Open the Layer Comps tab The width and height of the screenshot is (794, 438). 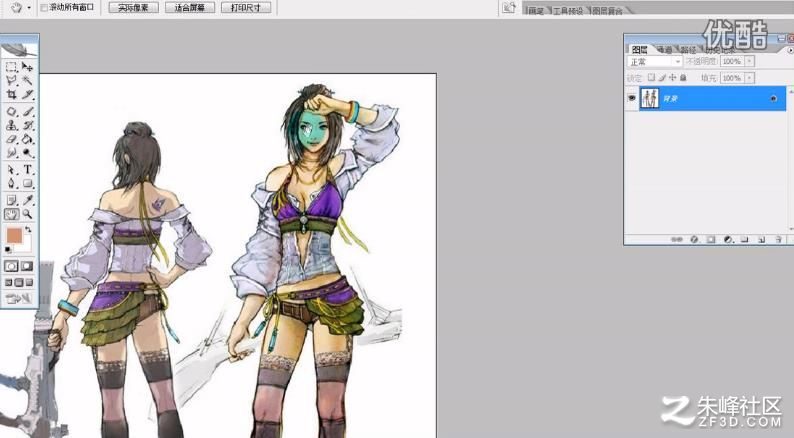pyautogui.click(x=607, y=11)
